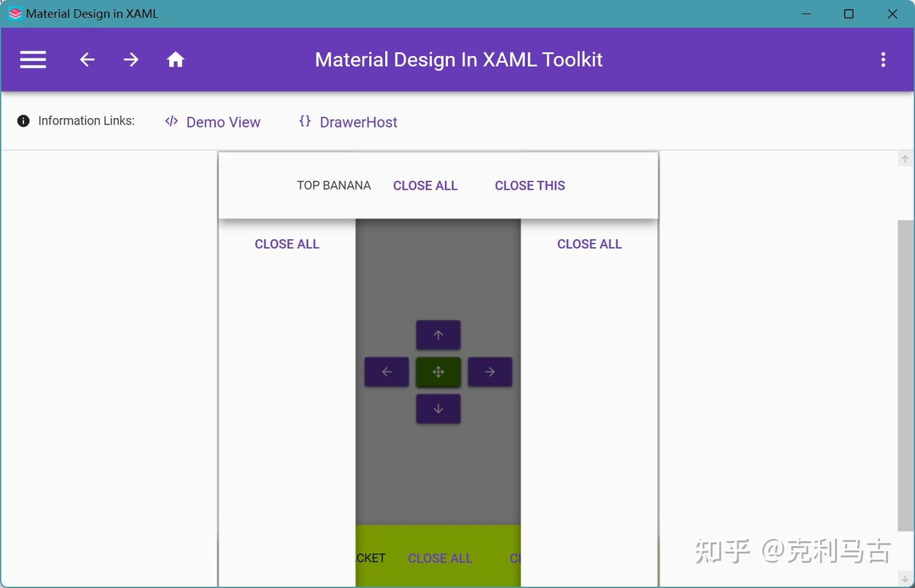The width and height of the screenshot is (915, 588).
Task: Click the code icon beside Demo View
Action: tap(171, 121)
